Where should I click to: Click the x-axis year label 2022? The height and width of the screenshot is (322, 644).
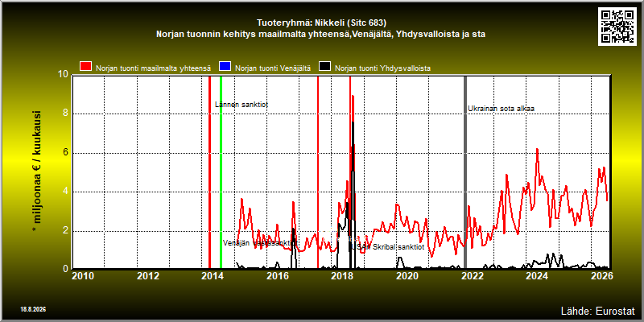click(472, 275)
